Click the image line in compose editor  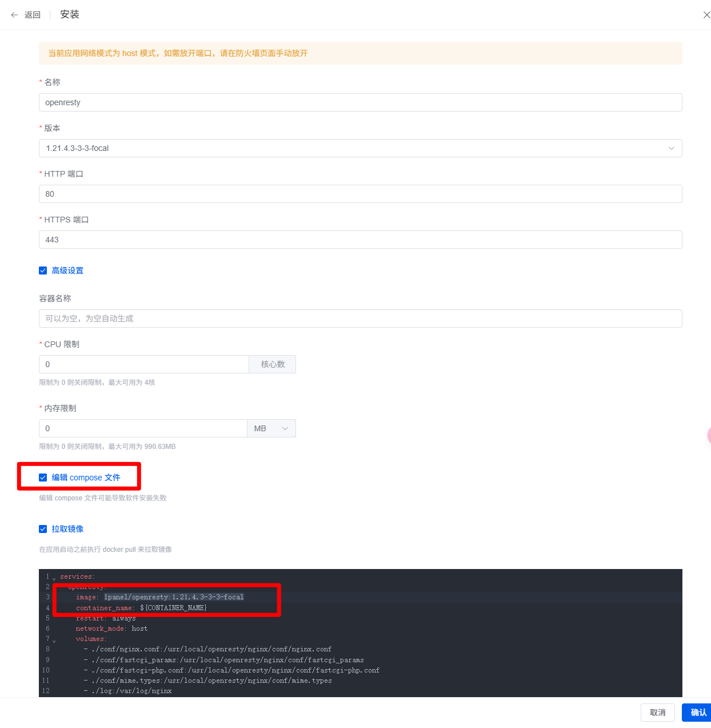[160, 597]
